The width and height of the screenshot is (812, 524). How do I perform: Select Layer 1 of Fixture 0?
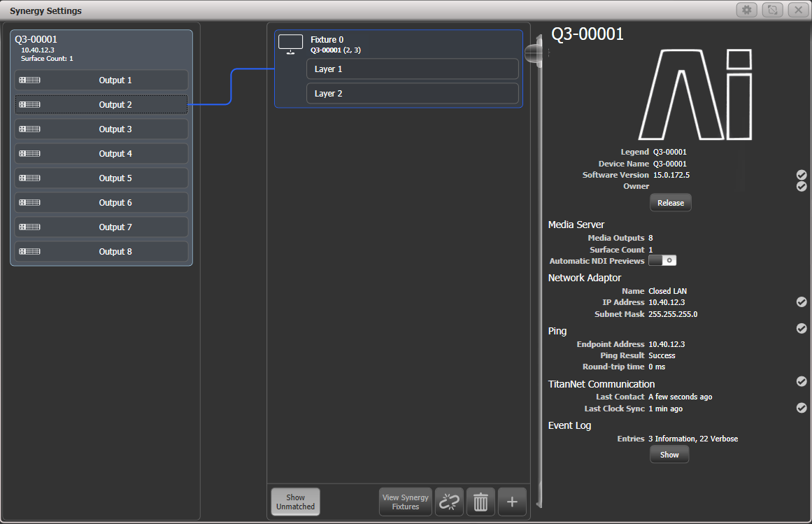tap(412, 69)
